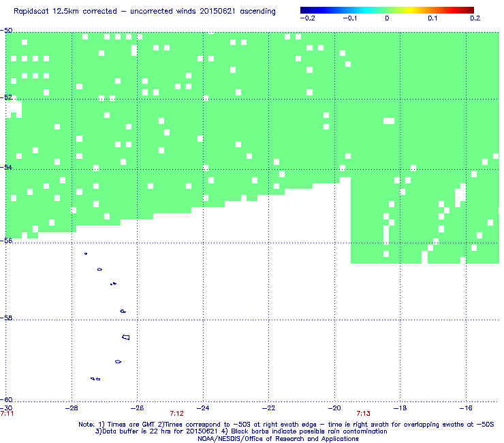
Task: Click the southernmost island pair outline near -59.5
Action: point(95,379)
